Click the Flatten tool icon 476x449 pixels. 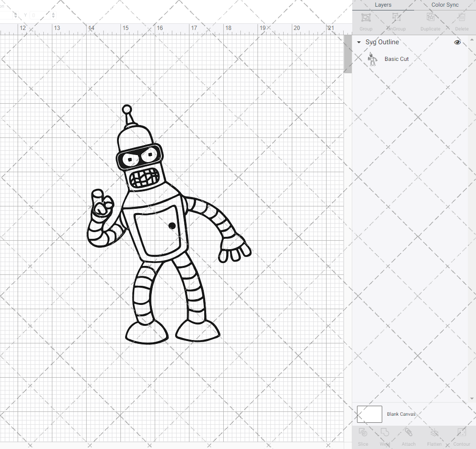pyautogui.click(x=434, y=434)
